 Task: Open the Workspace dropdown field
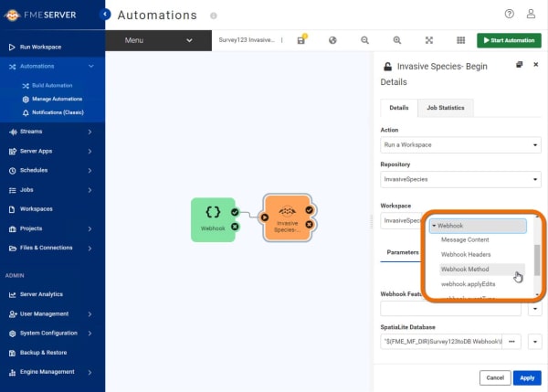click(401, 220)
